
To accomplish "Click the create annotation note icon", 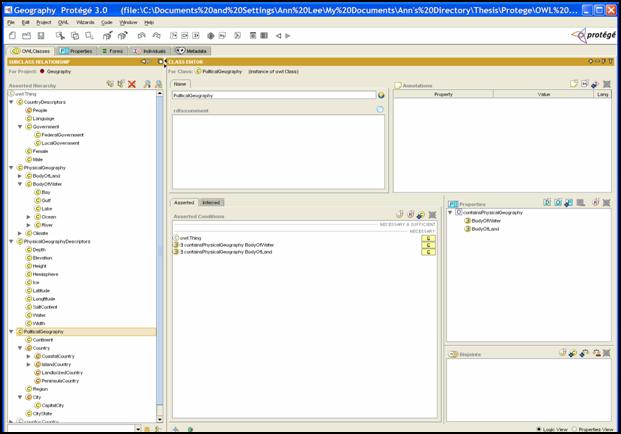I will pos(574,84).
